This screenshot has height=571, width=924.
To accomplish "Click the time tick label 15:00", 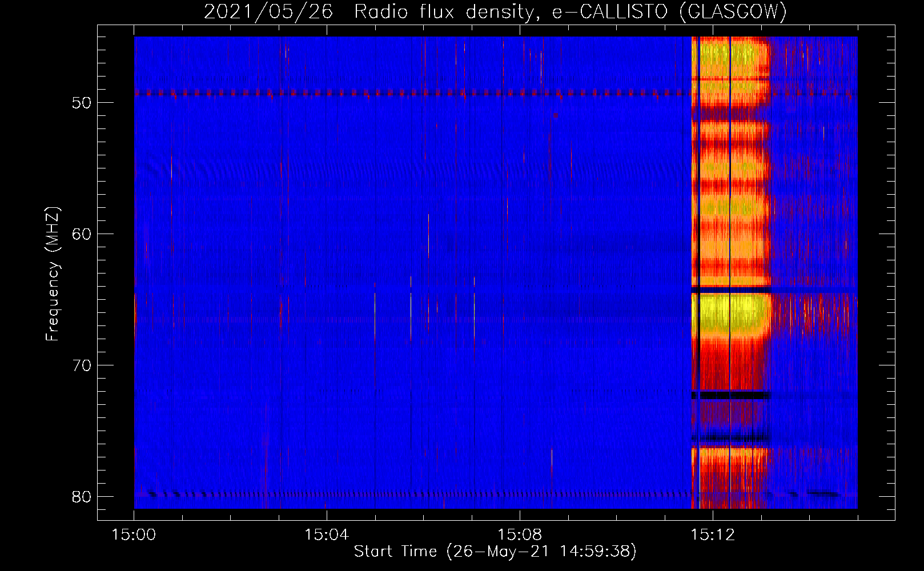I will pos(134,535).
